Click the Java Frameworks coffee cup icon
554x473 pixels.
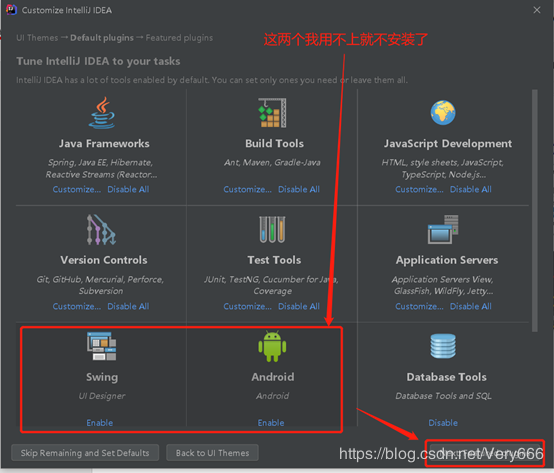(102, 113)
